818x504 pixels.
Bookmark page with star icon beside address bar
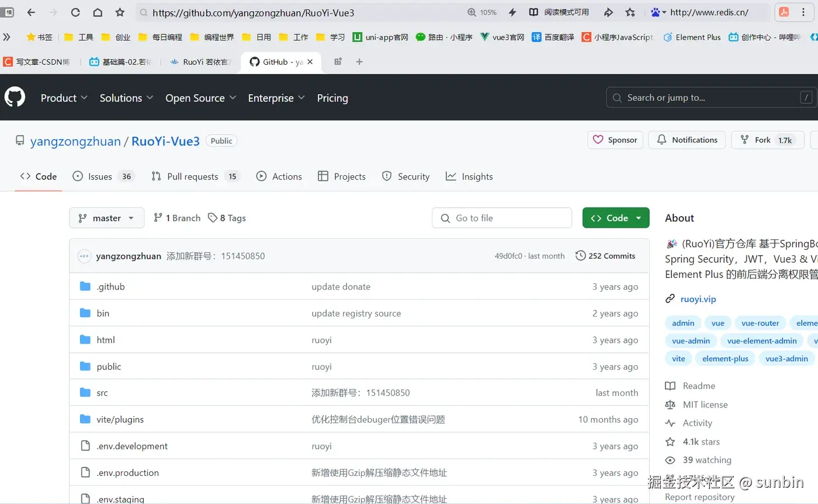pos(120,12)
